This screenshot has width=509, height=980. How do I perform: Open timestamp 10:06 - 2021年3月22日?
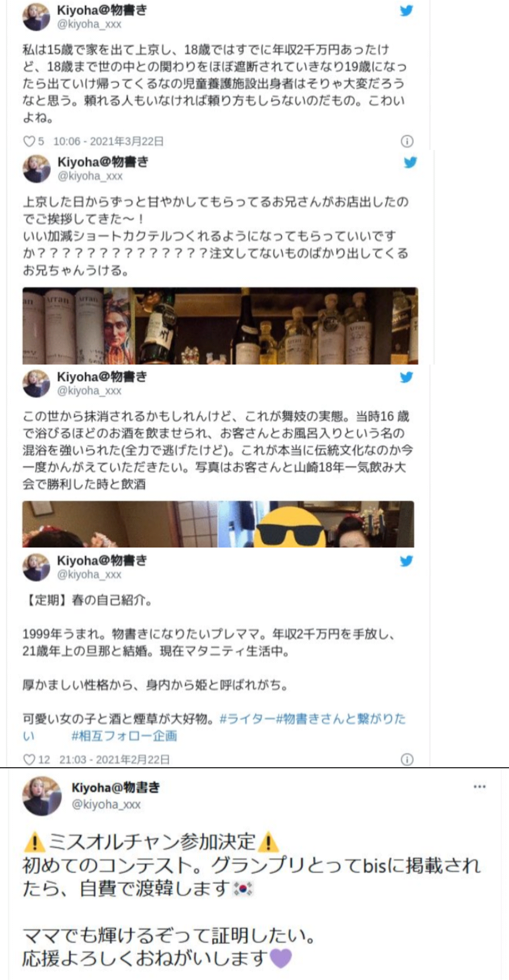[x=108, y=141]
